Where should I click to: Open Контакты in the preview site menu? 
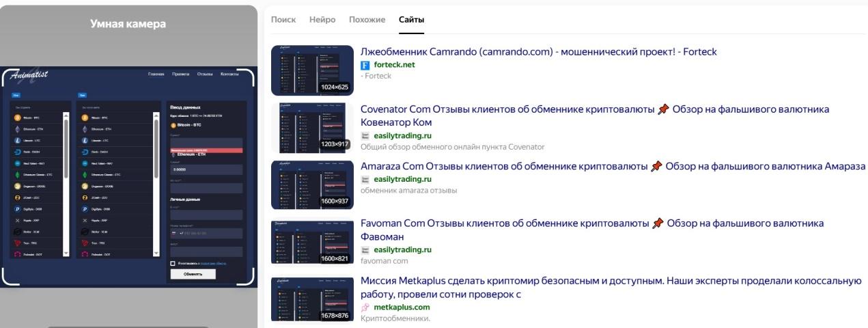pyautogui.click(x=229, y=74)
